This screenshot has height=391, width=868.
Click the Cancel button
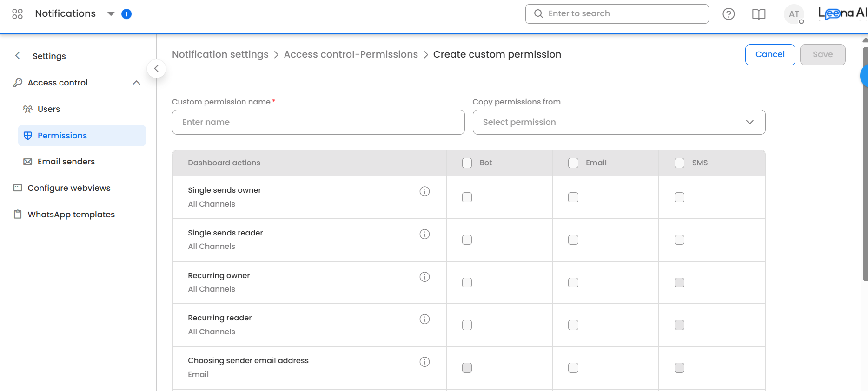[x=770, y=55]
